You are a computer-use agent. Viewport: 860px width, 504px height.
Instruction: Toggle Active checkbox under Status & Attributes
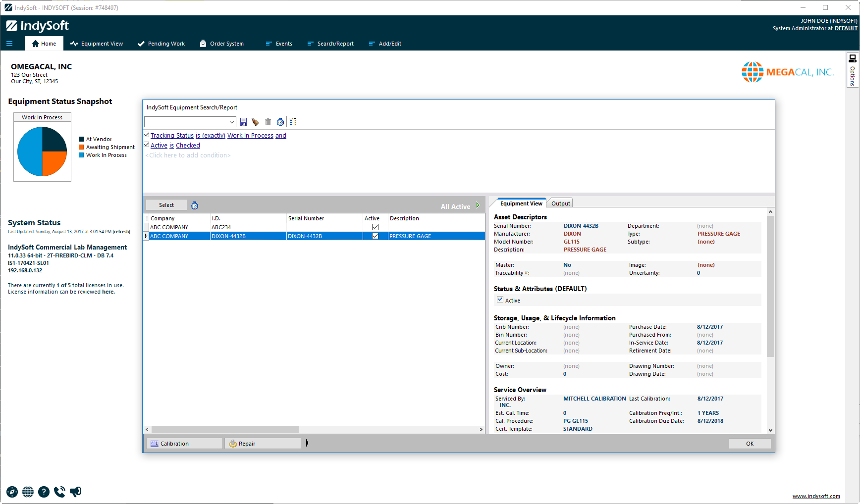[500, 300]
